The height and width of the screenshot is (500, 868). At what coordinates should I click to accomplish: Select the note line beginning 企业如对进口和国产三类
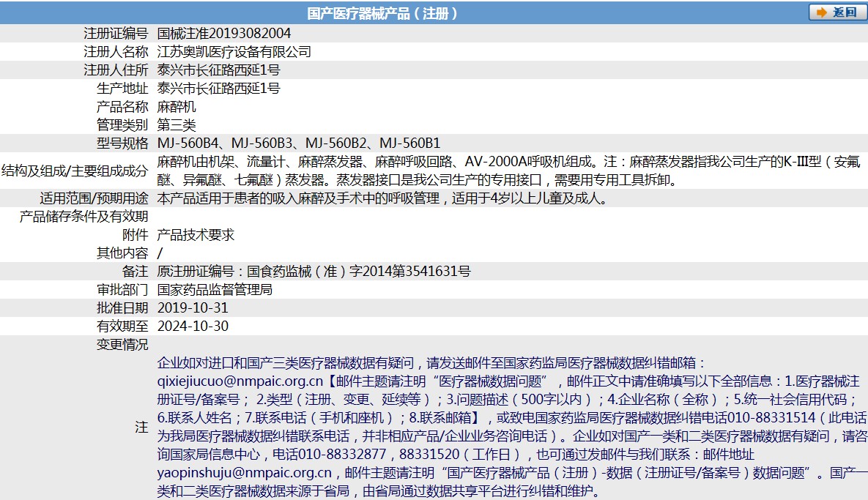pyautogui.click(x=431, y=363)
